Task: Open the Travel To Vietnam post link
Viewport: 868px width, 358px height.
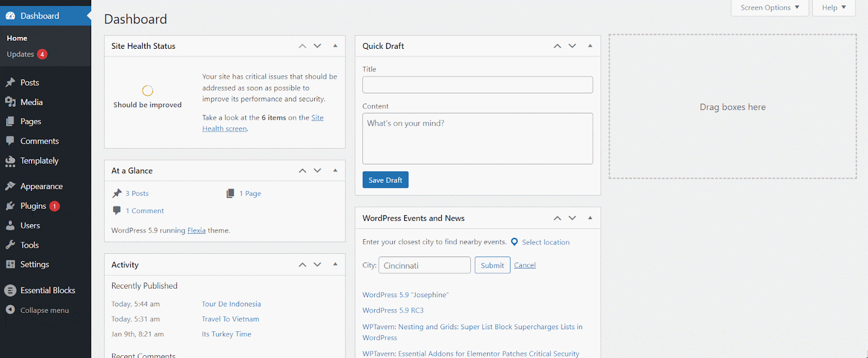Action: pyautogui.click(x=231, y=319)
